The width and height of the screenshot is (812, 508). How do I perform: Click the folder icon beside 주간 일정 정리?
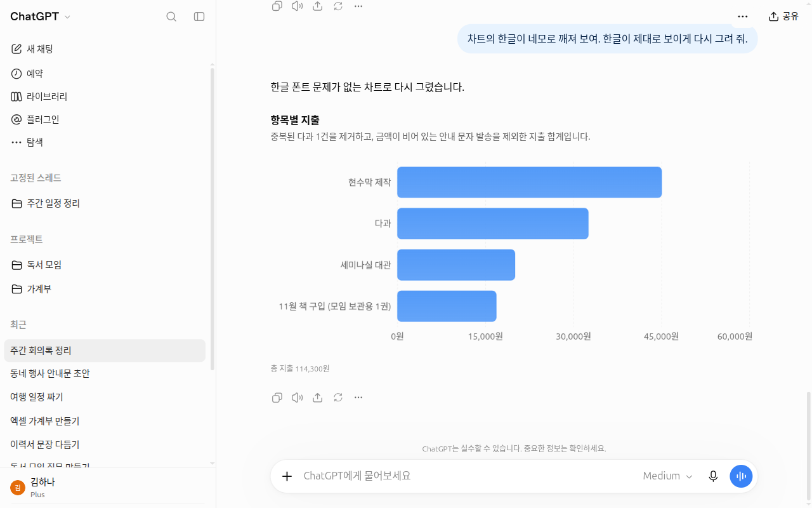(16, 203)
